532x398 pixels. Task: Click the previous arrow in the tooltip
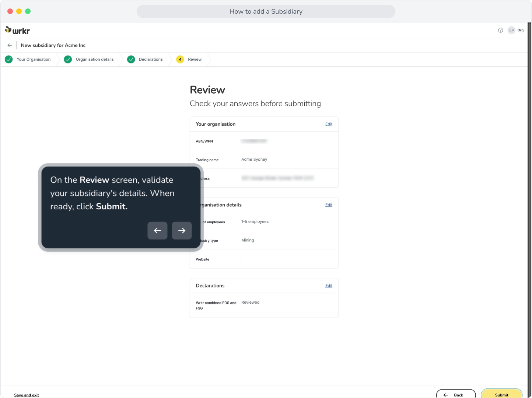(x=158, y=231)
